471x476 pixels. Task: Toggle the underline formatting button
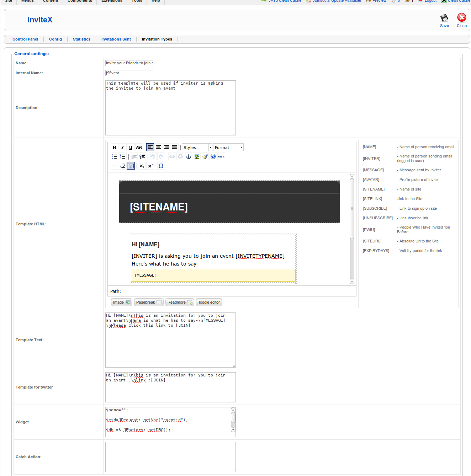point(131,147)
